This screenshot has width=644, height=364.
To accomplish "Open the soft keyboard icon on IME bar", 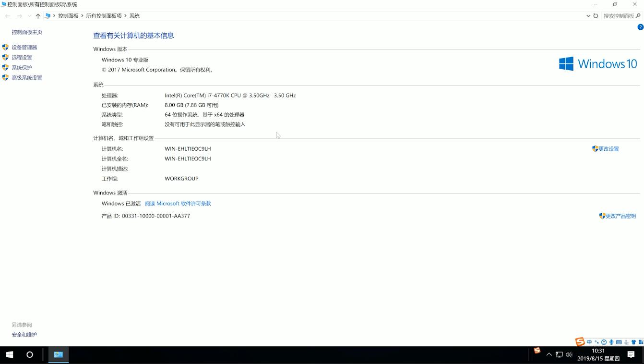I will click(x=619, y=342).
